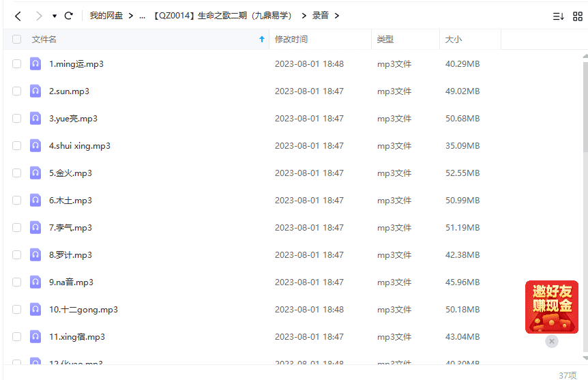Viewport: 588px width, 380px height.
Task: Expand the collapsed breadcrumb ellipsis
Action: click(142, 16)
